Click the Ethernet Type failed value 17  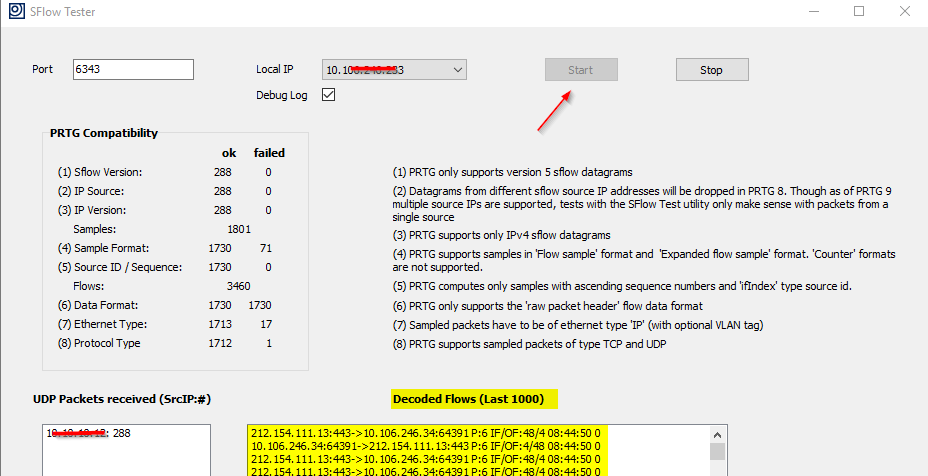click(x=266, y=324)
